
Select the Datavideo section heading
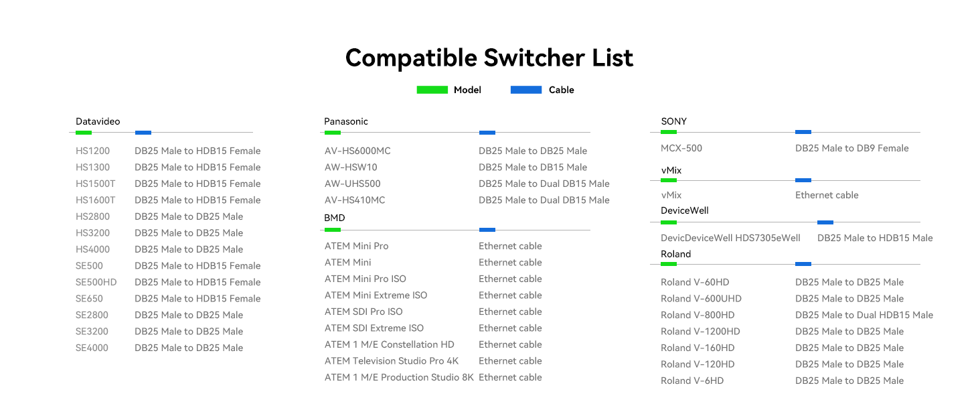[x=98, y=121]
